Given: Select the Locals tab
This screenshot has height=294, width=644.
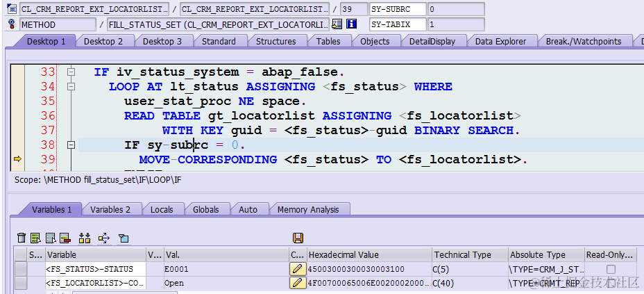Looking at the screenshot, I should click(x=162, y=209).
